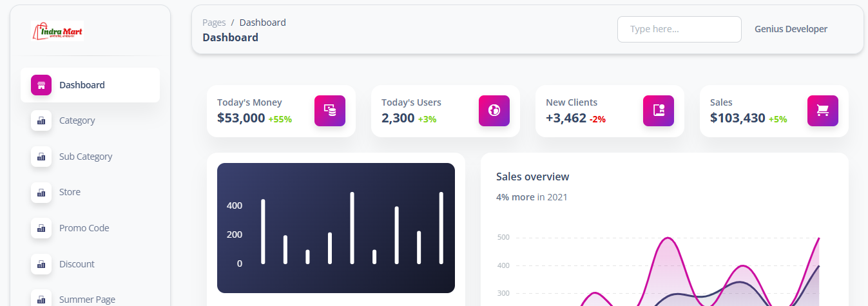This screenshot has height=306, width=868.
Task: Select Promo Code in sidebar
Action: pyautogui.click(x=84, y=228)
